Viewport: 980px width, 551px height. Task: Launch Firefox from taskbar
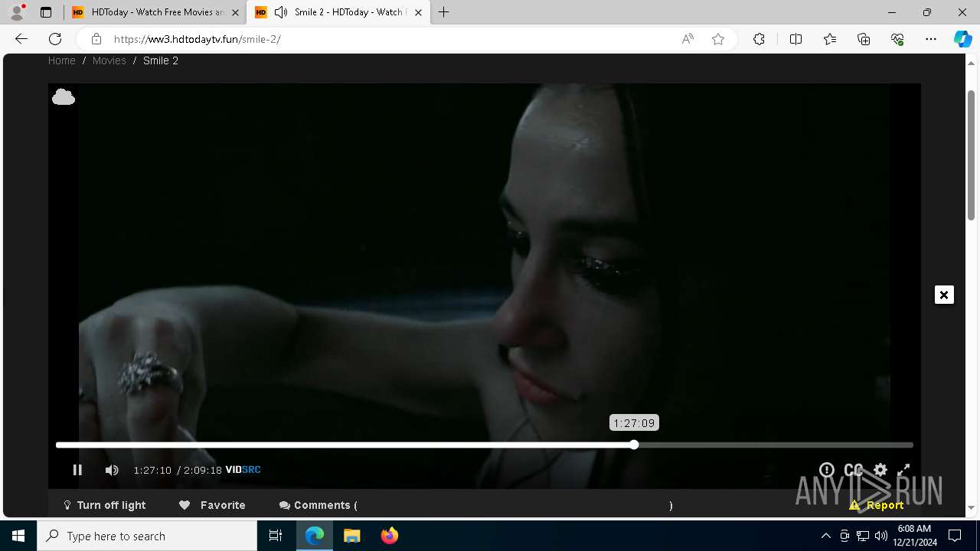point(390,536)
